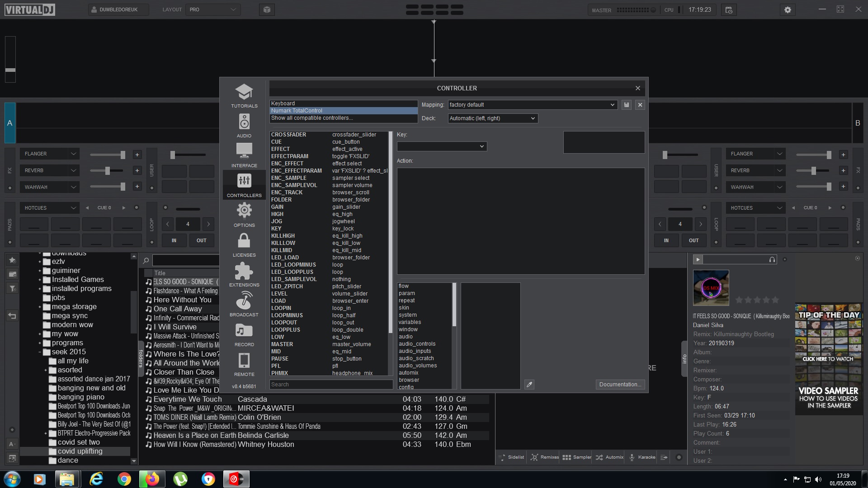
Task: Open the Extensions puzzle section
Action: click(x=244, y=275)
